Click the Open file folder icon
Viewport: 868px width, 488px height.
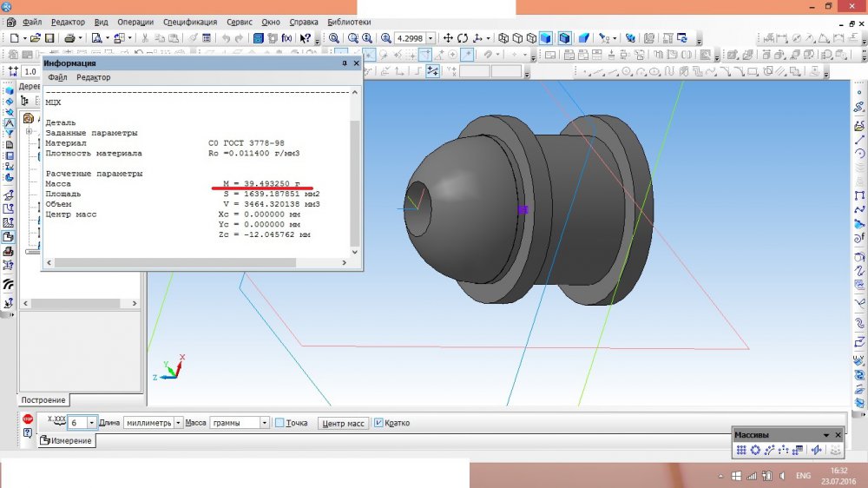pyautogui.click(x=36, y=38)
